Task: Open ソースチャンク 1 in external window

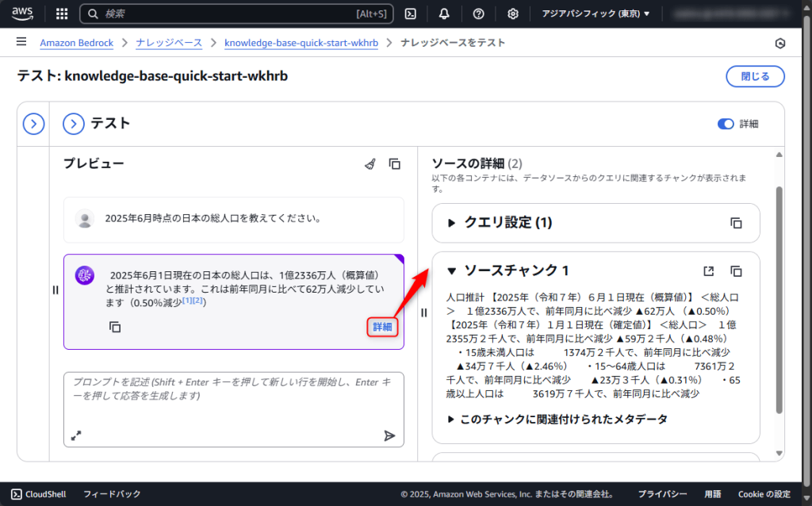Action: [x=708, y=271]
